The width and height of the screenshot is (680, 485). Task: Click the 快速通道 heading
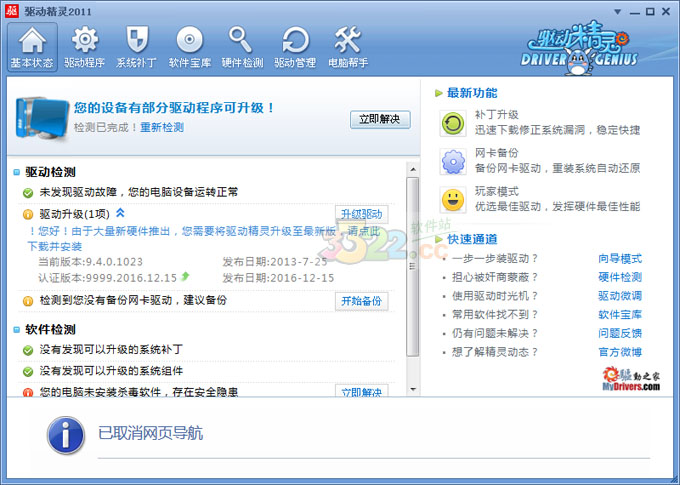[472, 239]
